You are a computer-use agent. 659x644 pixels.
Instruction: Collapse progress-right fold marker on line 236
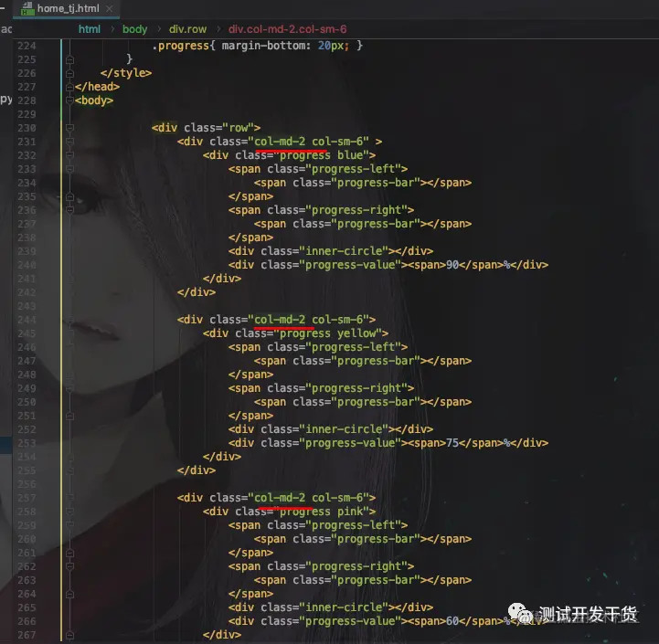(69, 210)
